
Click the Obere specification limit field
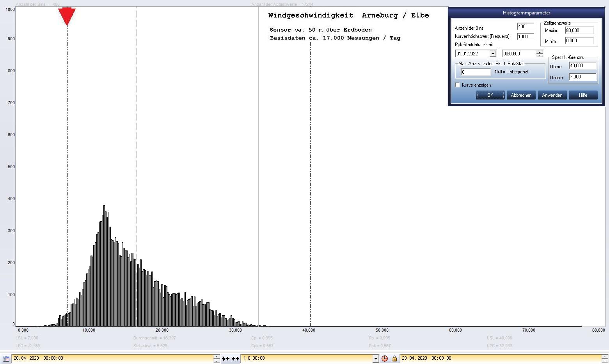coord(582,66)
